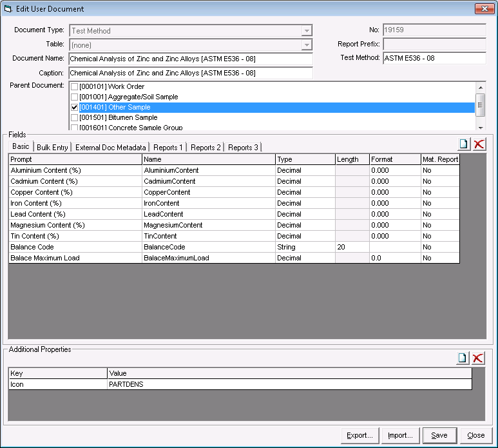Tick the Work Order parent document checkbox
This screenshot has height=448, width=498.
click(75, 87)
